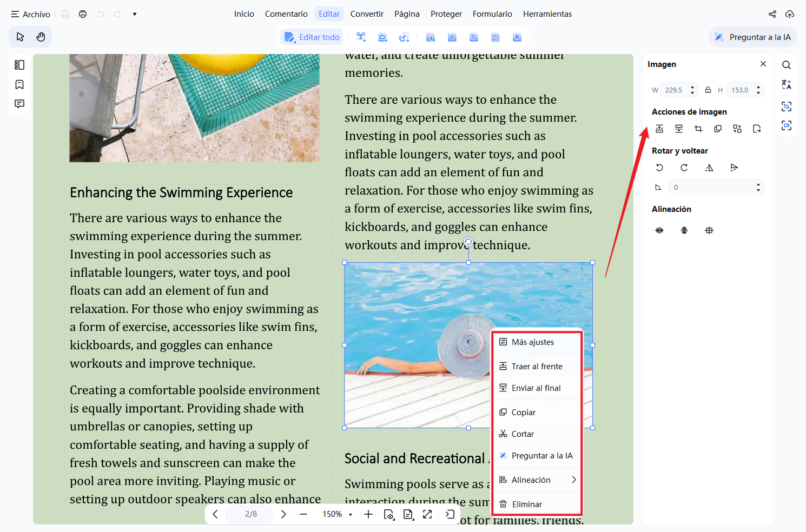Image resolution: width=806 pixels, height=532 pixels.
Task: Select the crop image tool in the Imagen panel
Action: click(698, 129)
